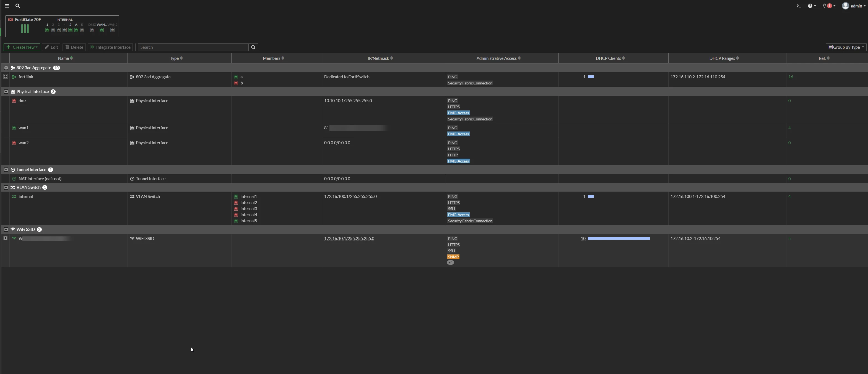Select the fortilink interface row
Viewport: 868px width, 374px height.
point(435,80)
